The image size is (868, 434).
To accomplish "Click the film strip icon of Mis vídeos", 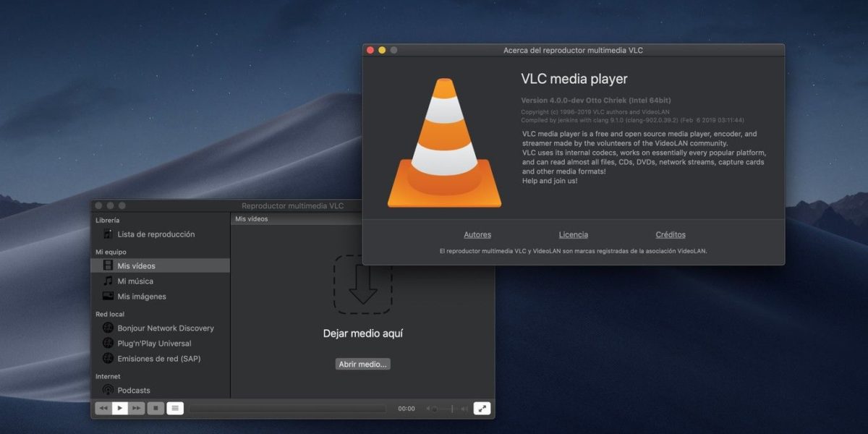I will tap(108, 265).
